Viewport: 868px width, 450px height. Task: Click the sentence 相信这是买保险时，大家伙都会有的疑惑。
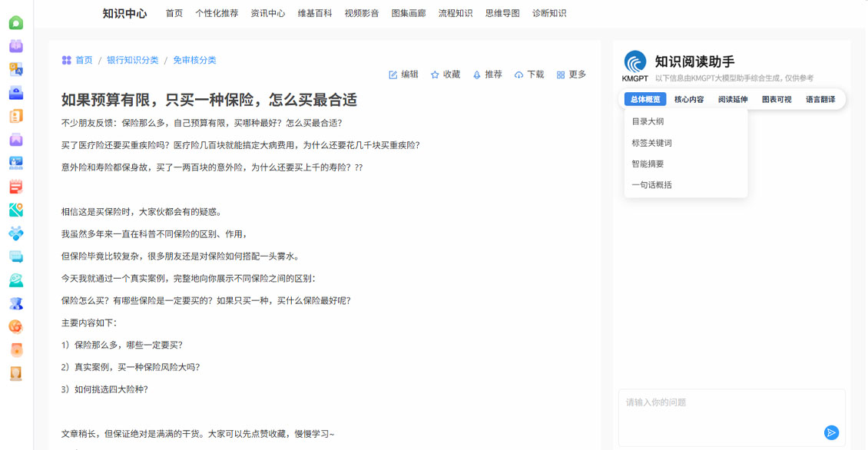pos(143,212)
